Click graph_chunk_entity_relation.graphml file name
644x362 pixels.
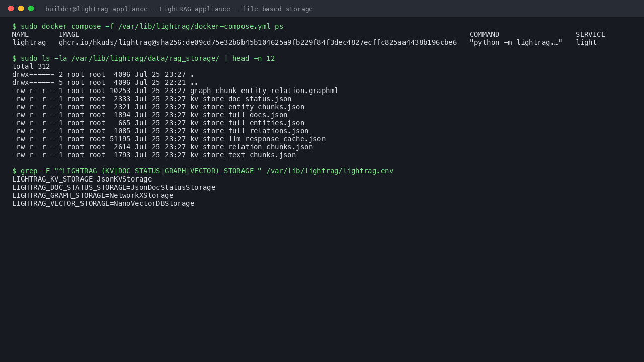264,90
